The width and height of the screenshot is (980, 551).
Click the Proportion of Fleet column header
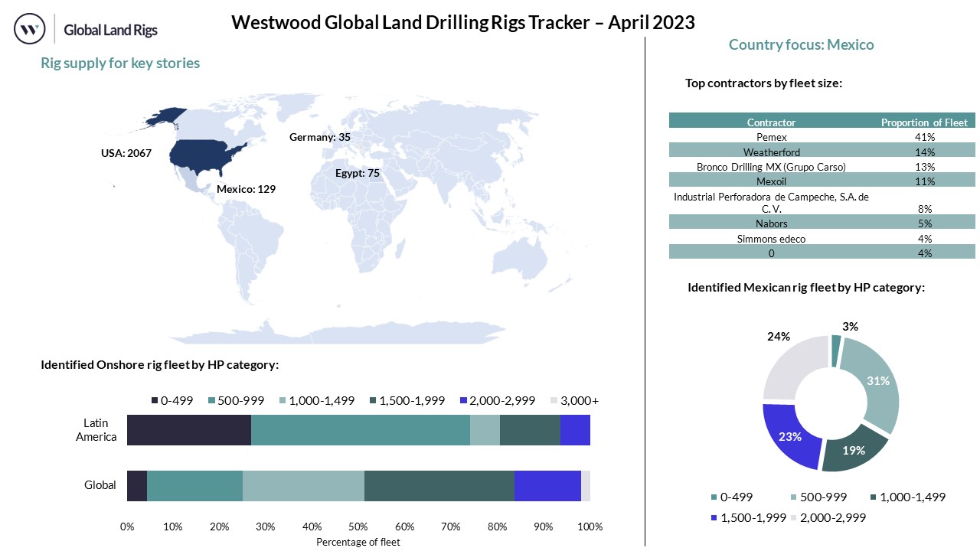click(924, 122)
